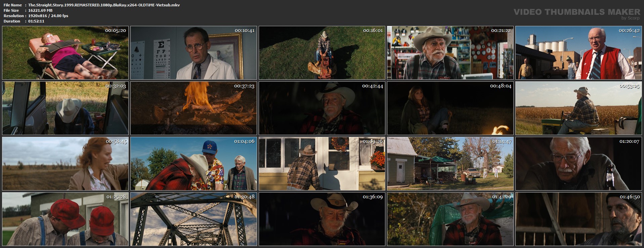Click the File Name label

pyautogui.click(x=13, y=5)
